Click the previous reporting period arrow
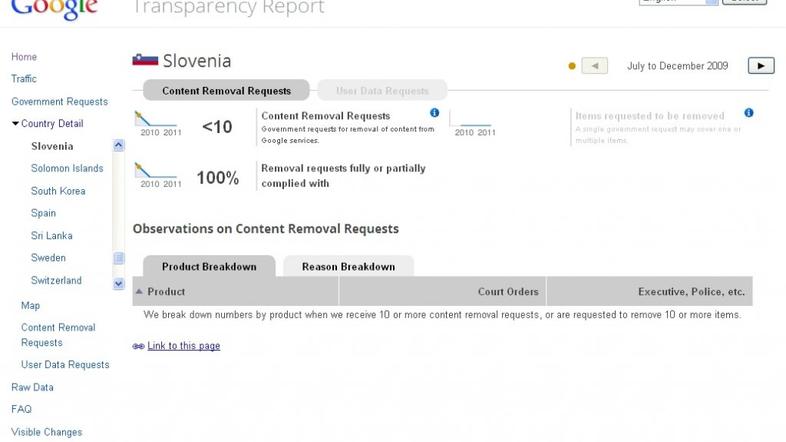This screenshot has width=786, height=442. point(594,66)
